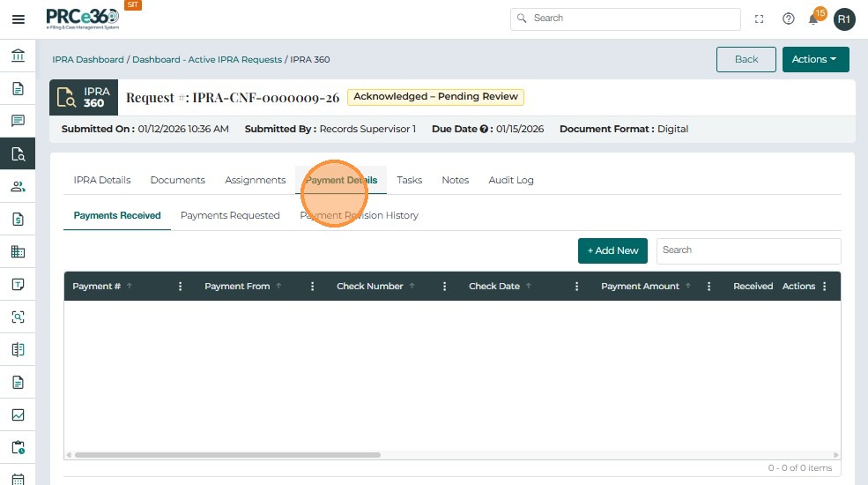This screenshot has width=868, height=485.
Task: Click the horizontal table scrollbar thumb
Action: click(227, 455)
